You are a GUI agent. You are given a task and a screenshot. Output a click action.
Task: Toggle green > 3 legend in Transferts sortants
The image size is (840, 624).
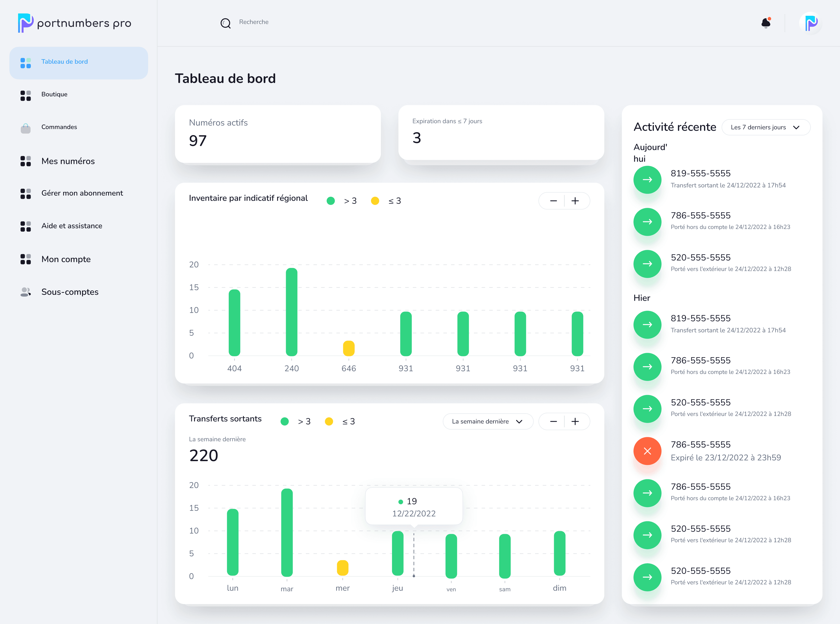click(296, 422)
